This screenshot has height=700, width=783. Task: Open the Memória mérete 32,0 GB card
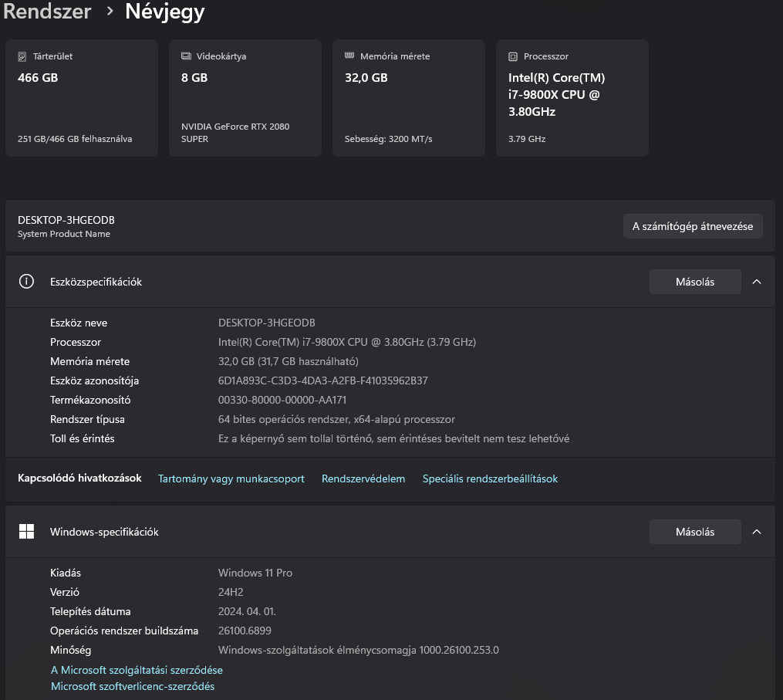[409, 98]
